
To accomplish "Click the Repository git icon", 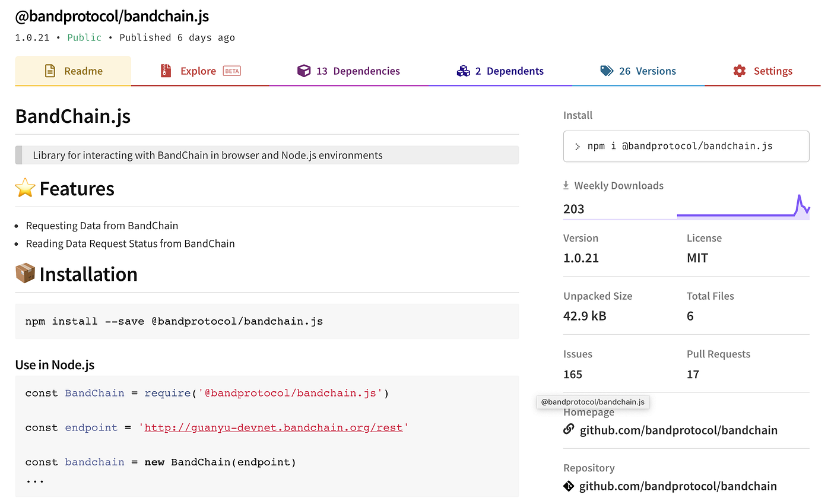I will click(x=569, y=486).
